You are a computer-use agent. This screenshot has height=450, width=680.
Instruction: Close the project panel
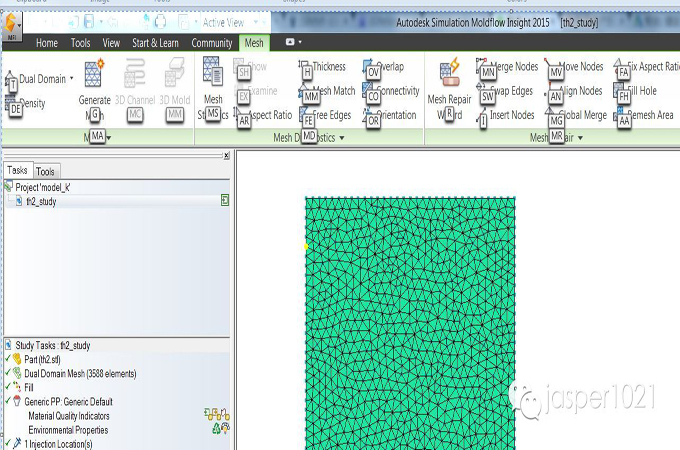tap(226, 155)
